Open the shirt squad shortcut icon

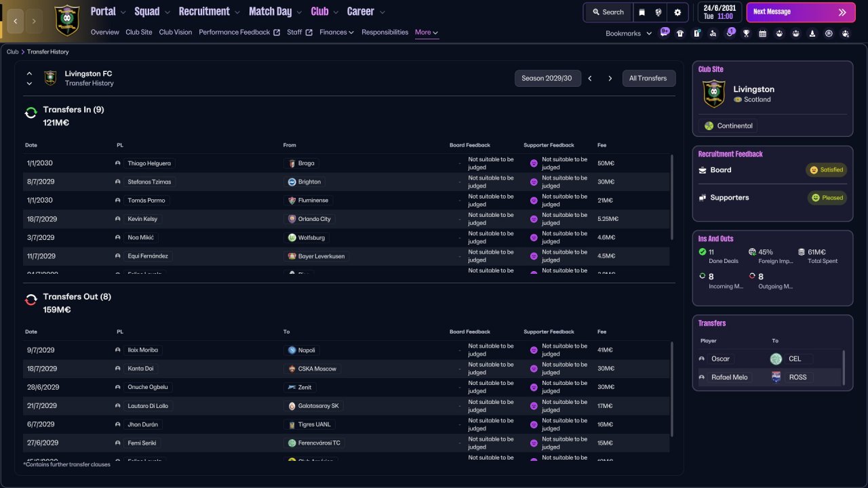point(680,33)
